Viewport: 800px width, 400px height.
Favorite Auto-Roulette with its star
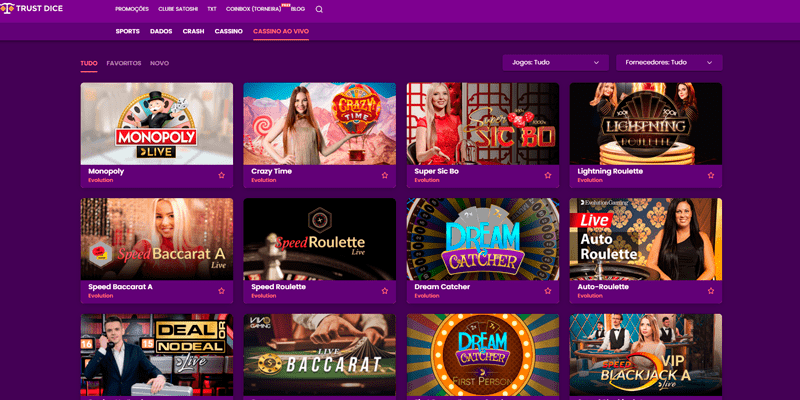(x=711, y=291)
